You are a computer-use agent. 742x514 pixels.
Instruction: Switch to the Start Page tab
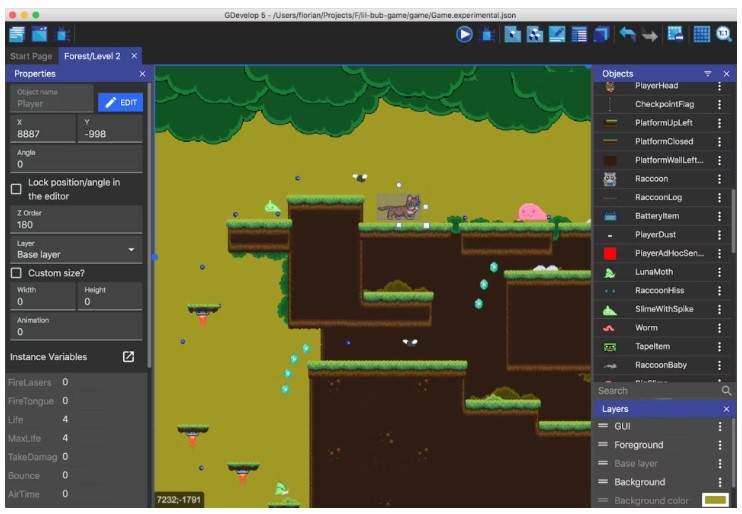[31, 56]
